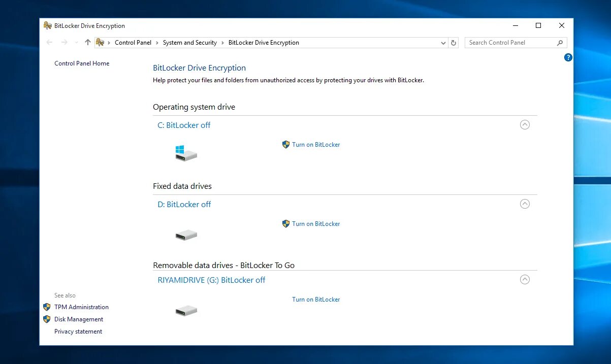
Task: Go to Control Panel Home
Action: coord(82,63)
